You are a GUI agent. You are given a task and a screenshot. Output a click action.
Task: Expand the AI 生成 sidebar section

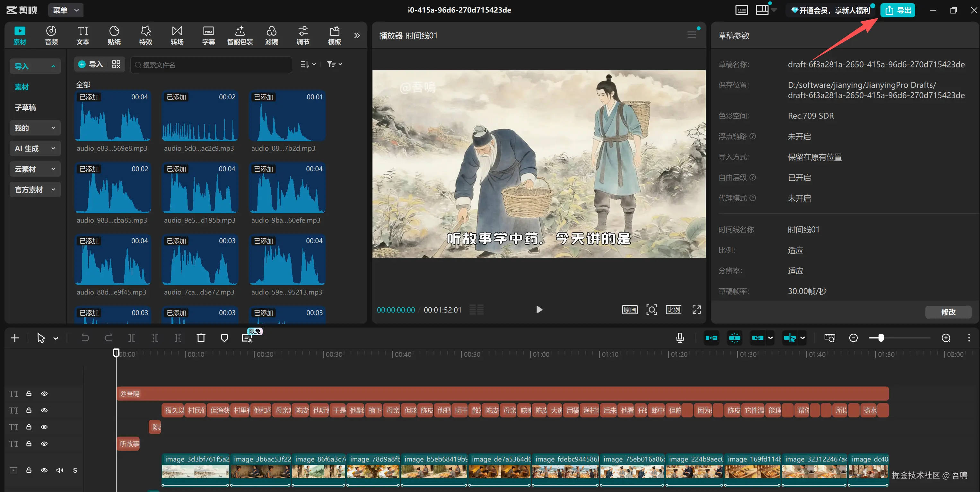point(35,148)
